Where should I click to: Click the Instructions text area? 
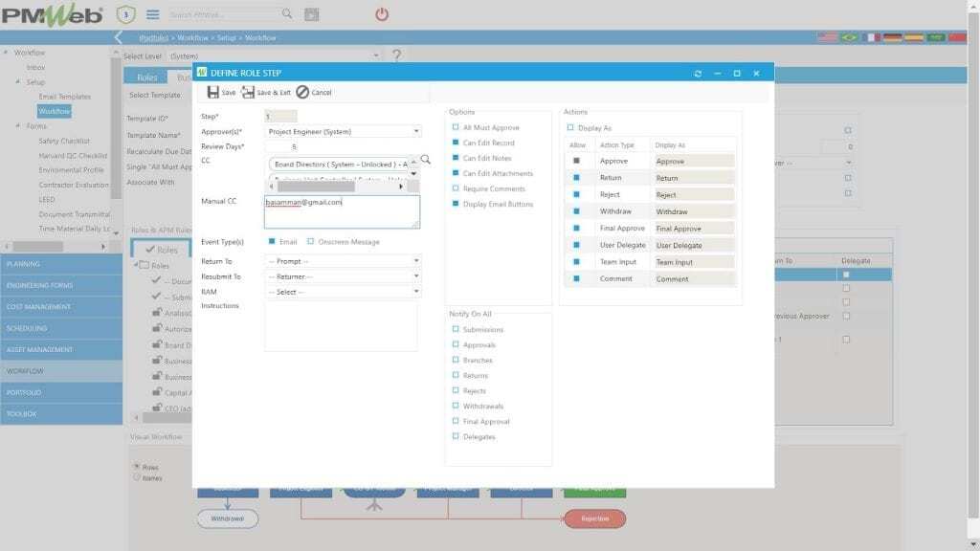pos(342,326)
